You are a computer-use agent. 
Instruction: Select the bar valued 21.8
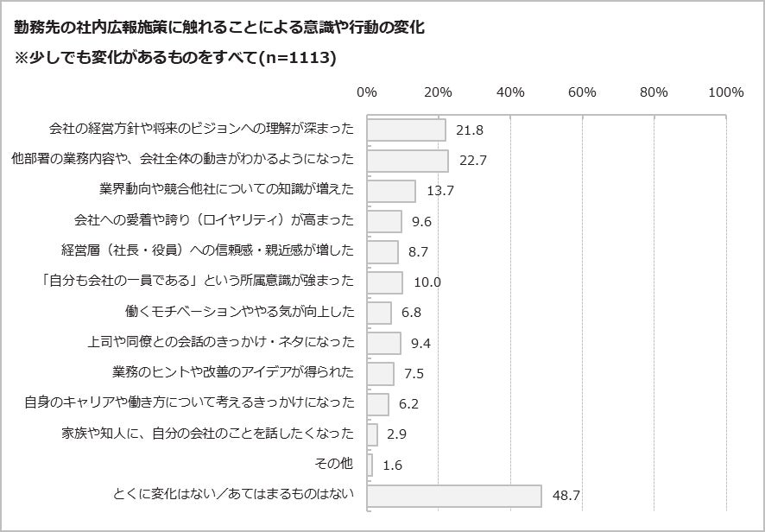tap(406, 130)
